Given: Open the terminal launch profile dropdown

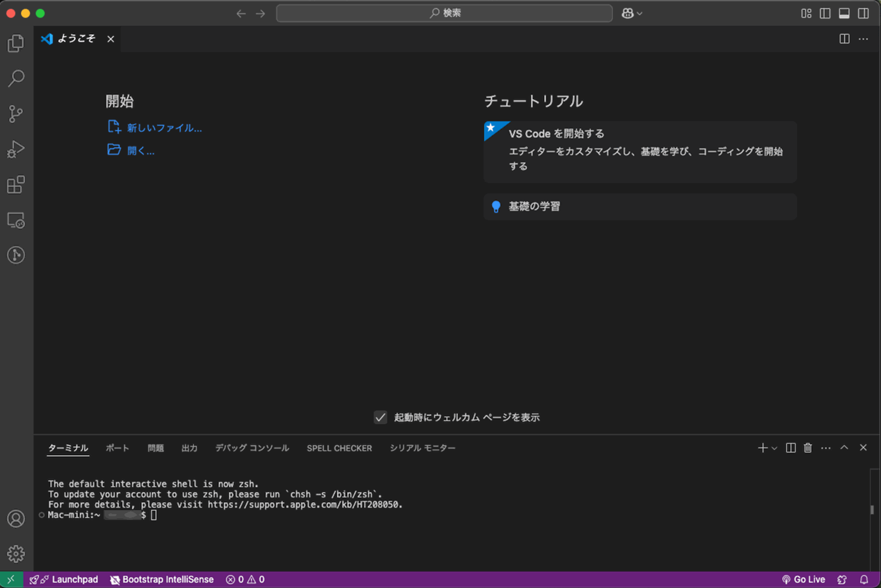Looking at the screenshot, I should click(774, 448).
